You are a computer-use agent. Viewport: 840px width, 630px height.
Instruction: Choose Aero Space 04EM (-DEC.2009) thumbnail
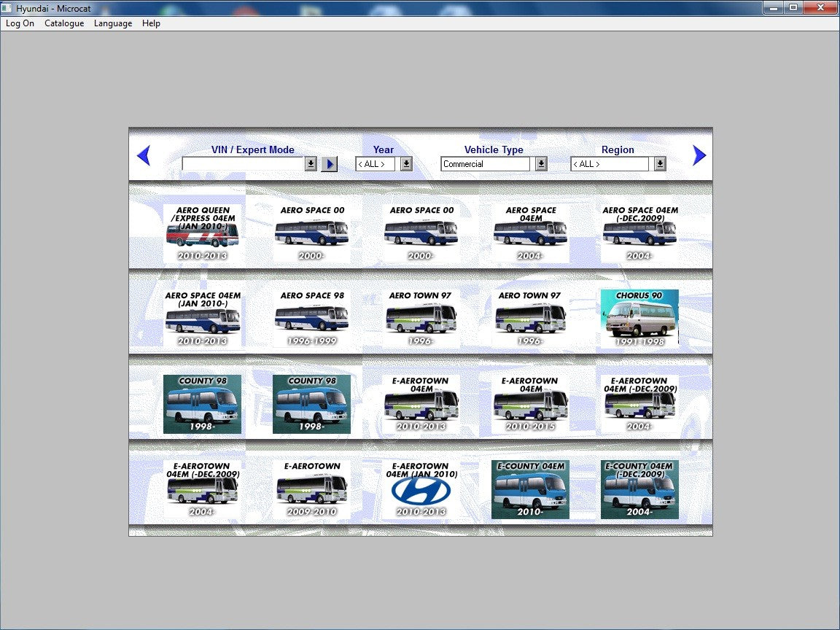tap(639, 233)
